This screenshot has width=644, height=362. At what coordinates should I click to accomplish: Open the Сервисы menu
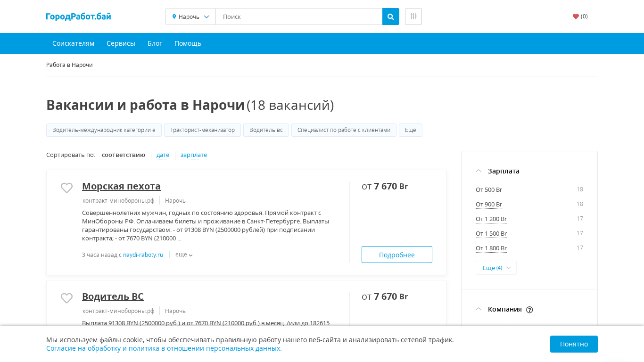121,43
